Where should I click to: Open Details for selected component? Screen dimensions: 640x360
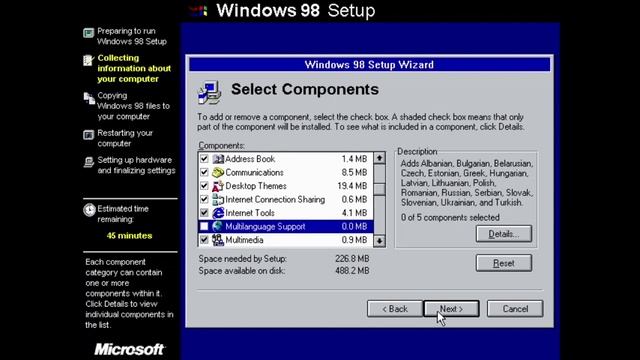[x=504, y=234]
